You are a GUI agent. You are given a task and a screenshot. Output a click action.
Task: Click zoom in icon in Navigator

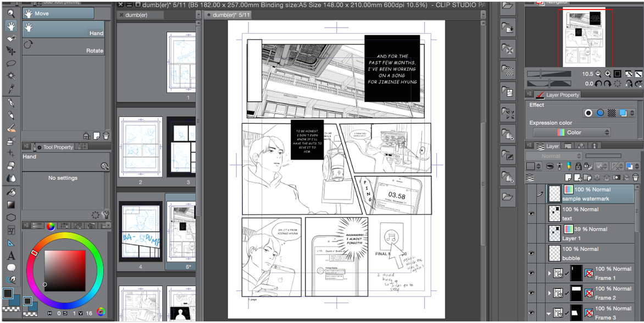[608, 74]
